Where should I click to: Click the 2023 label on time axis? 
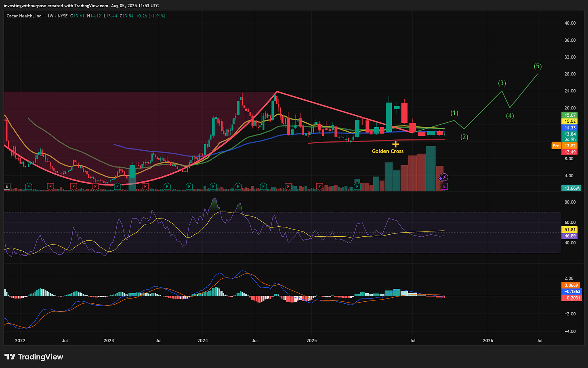point(109,341)
